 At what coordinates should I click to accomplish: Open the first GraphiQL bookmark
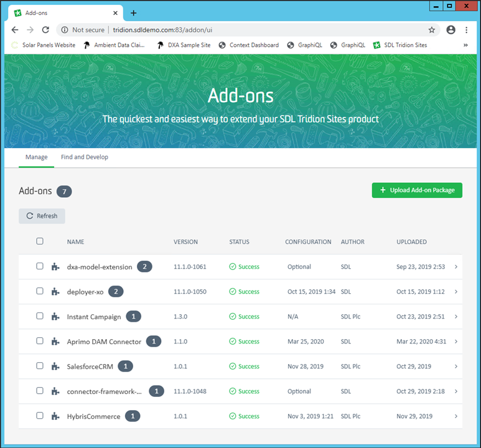pos(305,45)
